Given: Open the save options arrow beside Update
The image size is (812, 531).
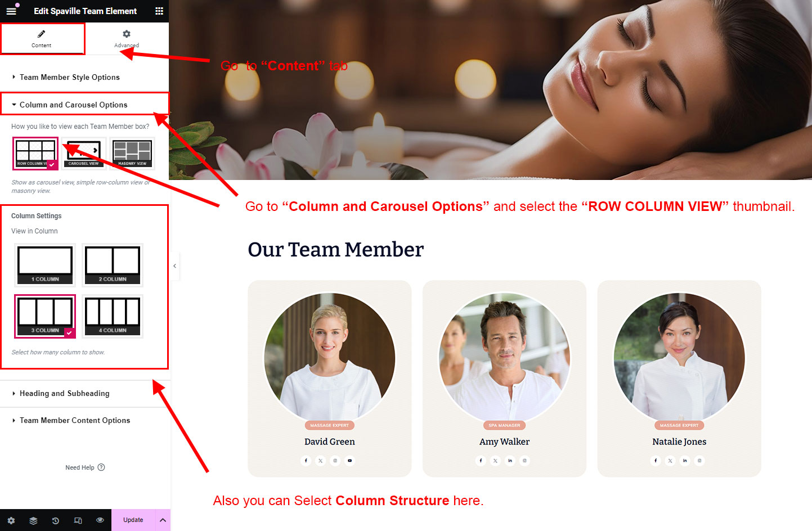Looking at the screenshot, I should pyautogui.click(x=163, y=520).
